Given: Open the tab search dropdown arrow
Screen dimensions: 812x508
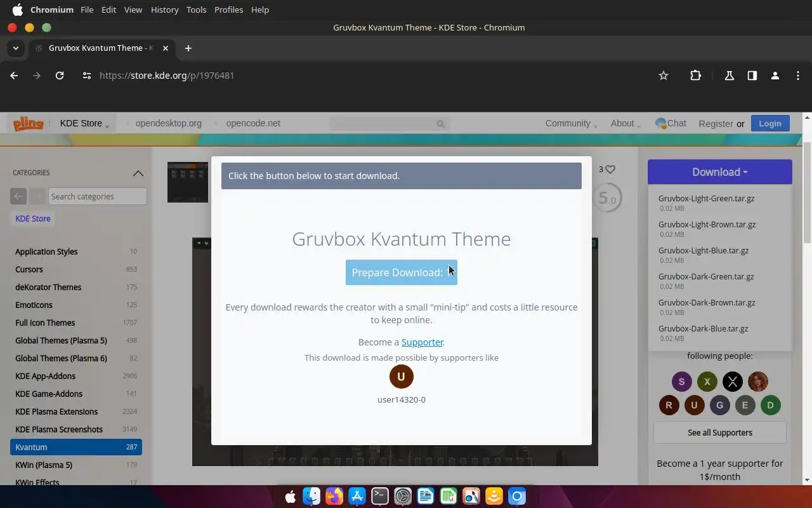Looking at the screenshot, I should pos(16,48).
